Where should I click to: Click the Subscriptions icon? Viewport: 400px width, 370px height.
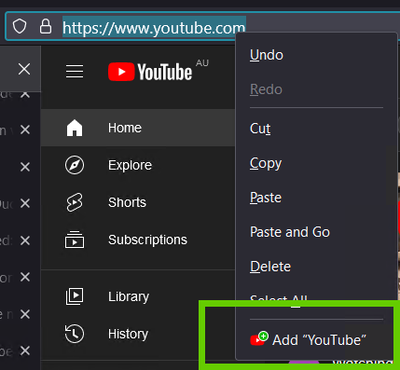pos(74,240)
